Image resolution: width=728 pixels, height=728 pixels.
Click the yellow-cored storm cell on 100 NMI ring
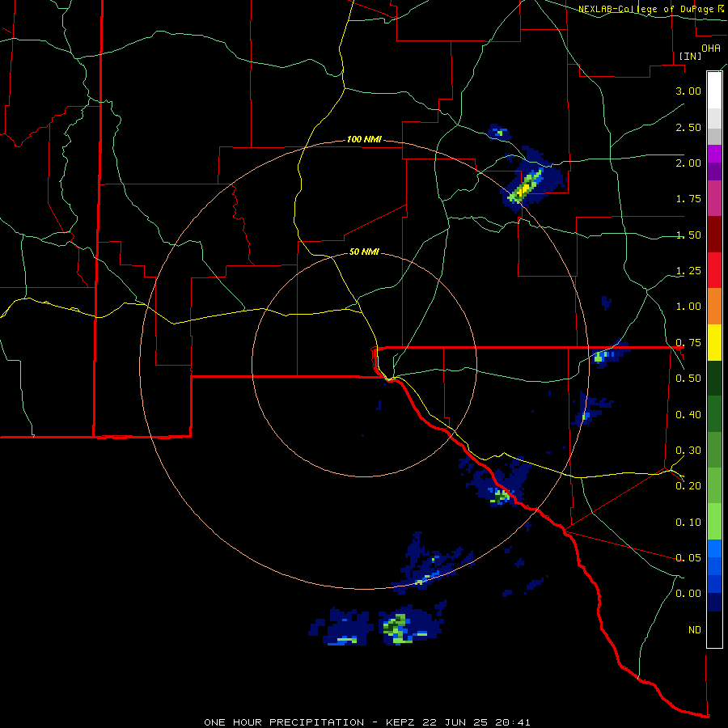click(x=524, y=189)
